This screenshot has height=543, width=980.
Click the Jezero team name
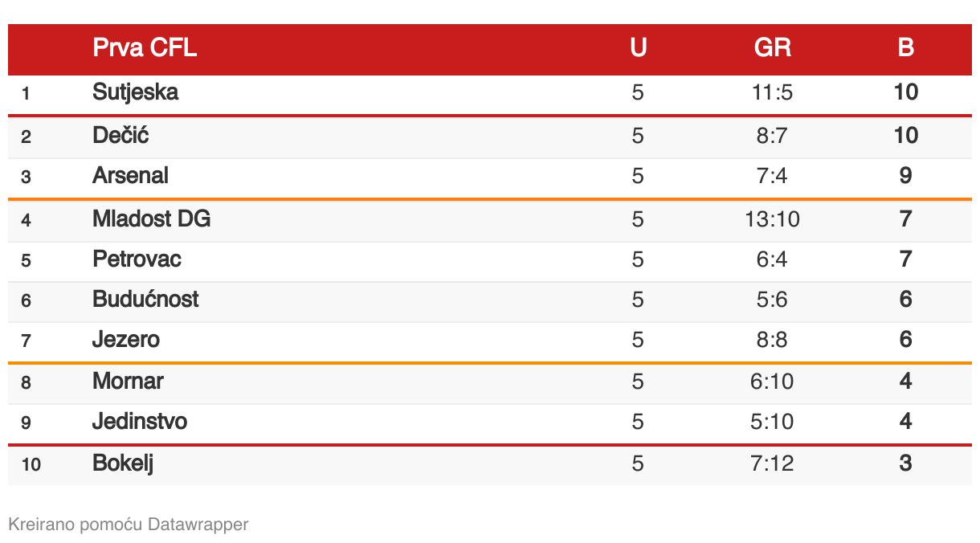point(126,340)
